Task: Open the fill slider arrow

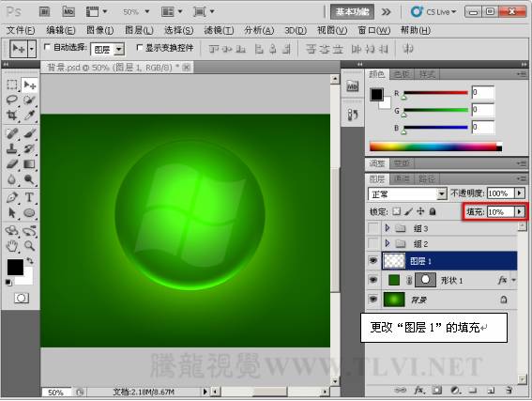Action: pyautogui.click(x=520, y=211)
